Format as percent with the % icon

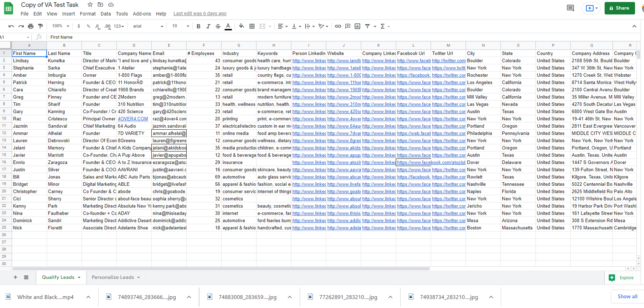click(88, 26)
